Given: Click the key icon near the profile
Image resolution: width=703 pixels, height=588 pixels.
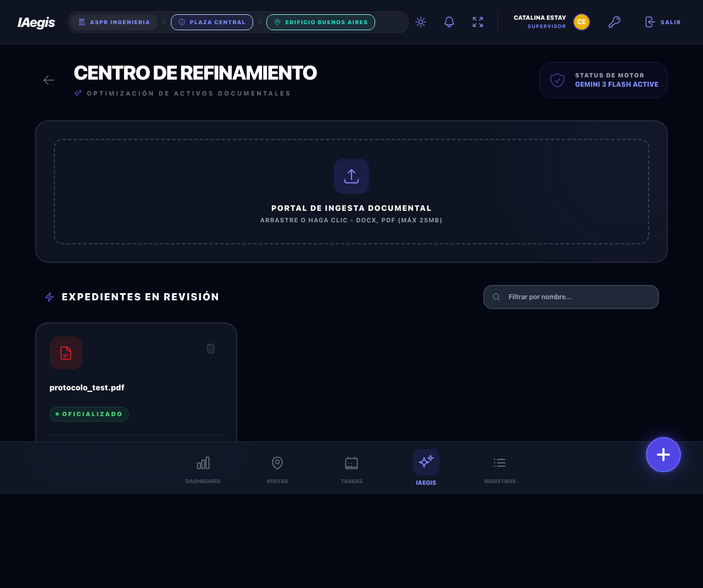Looking at the screenshot, I should coord(614,22).
